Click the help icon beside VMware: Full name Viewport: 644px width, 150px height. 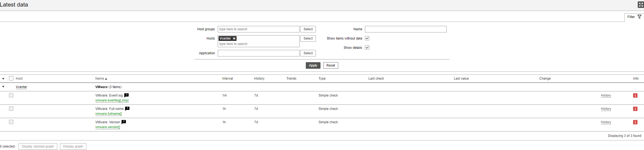point(127,109)
